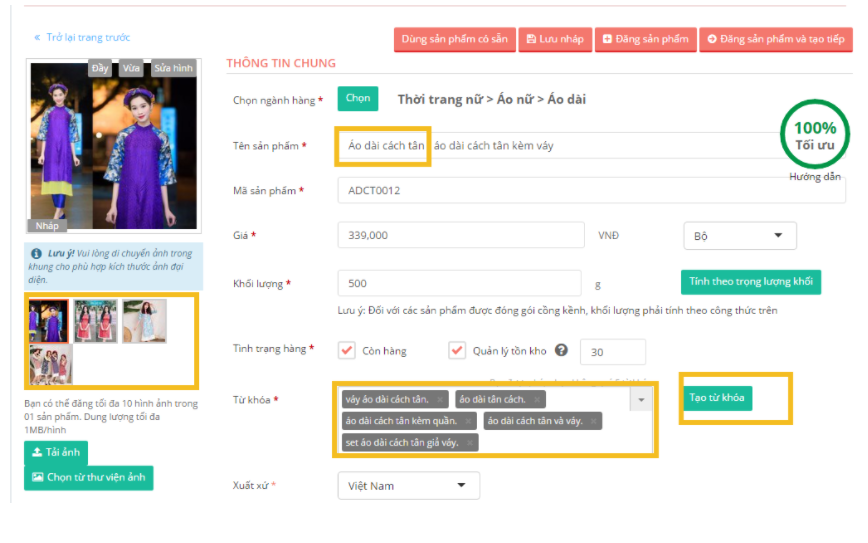Viewport: 868px width, 543px height.
Task: Click the 100% Tối ưu score circle
Action: click(x=815, y=136)
